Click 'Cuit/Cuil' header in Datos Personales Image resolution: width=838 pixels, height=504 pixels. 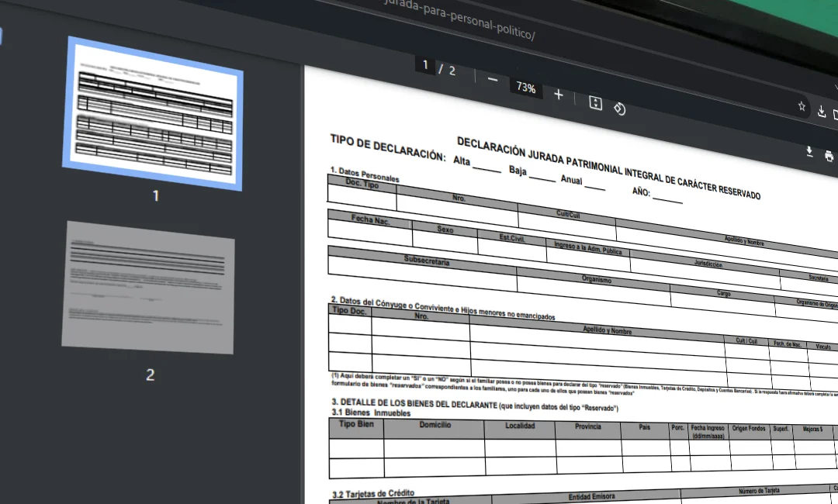pos(567,215)
